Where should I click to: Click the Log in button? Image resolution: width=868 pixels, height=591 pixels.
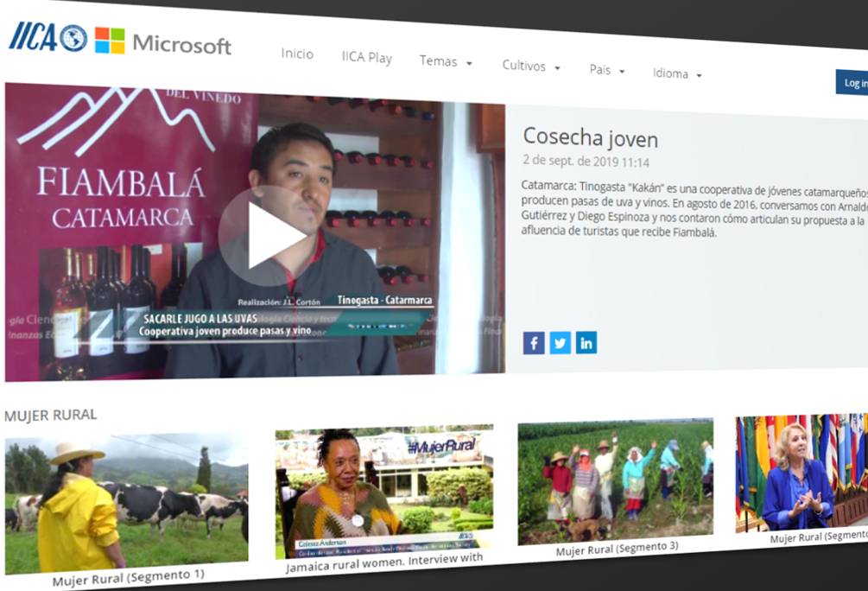coord(852,83)
